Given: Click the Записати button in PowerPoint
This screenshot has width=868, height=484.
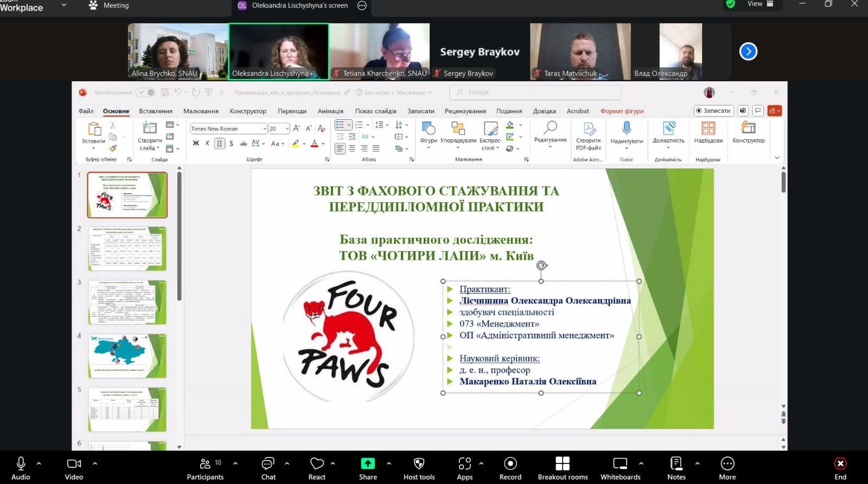Looking at the screenshot, I should point(713,111).
